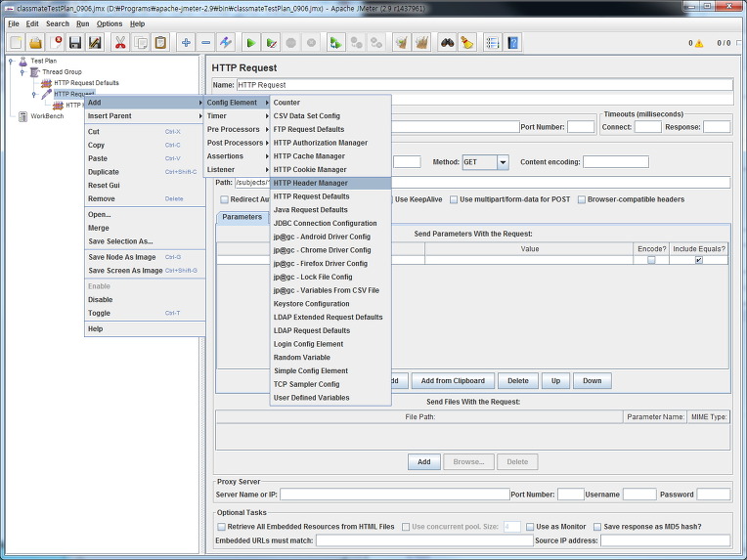Screen dimensions: 747x560
Task: Check Save response as MD5 hash
Action: (597, 527)
